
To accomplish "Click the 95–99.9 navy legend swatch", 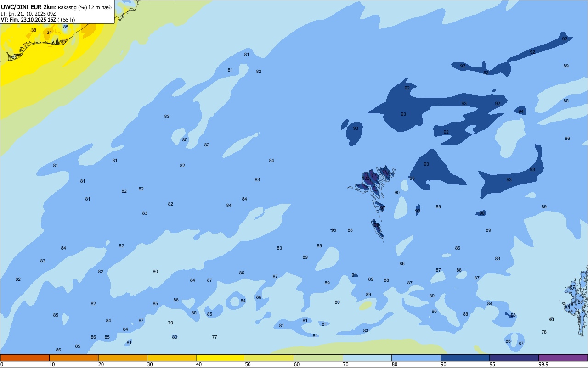I will point(514,357).
